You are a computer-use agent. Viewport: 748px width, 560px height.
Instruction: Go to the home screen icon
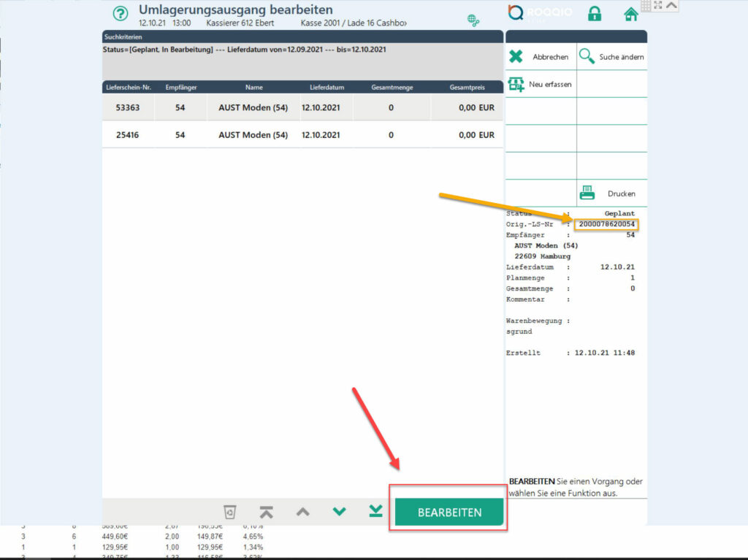(631, 14)
